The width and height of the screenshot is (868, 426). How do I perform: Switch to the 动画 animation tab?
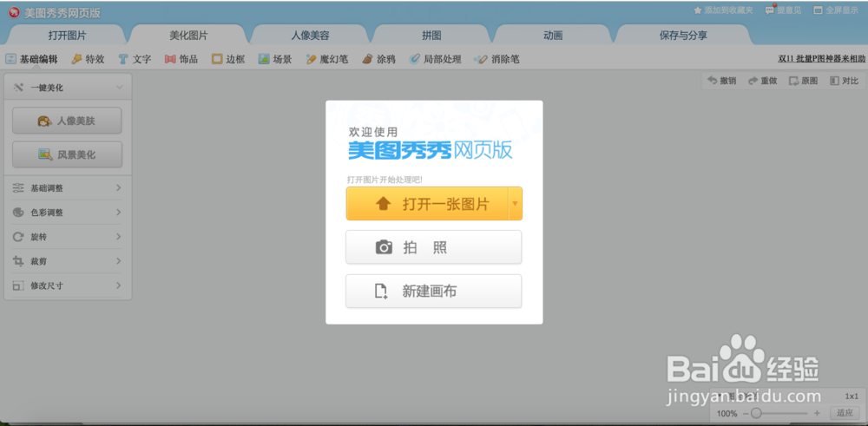(553, 36)
